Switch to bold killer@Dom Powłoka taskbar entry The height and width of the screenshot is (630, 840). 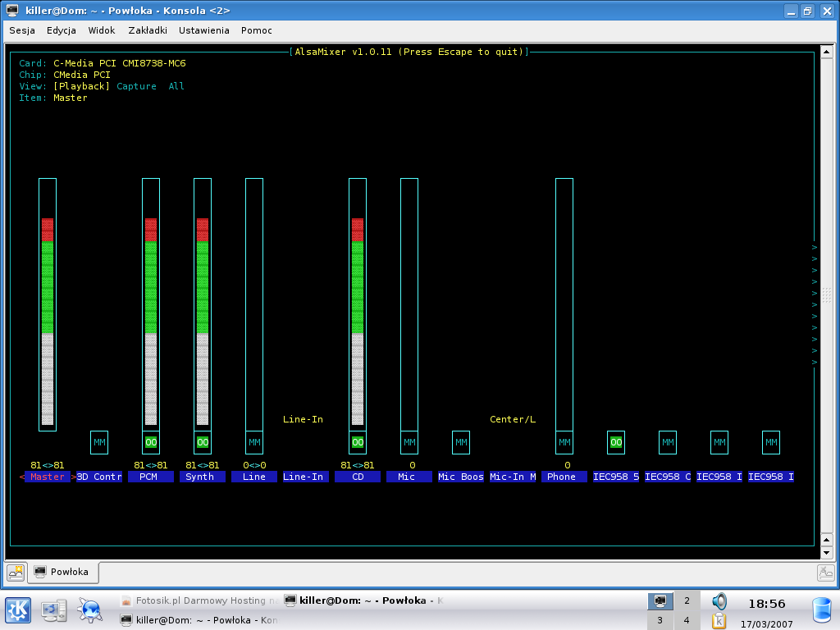363,600
